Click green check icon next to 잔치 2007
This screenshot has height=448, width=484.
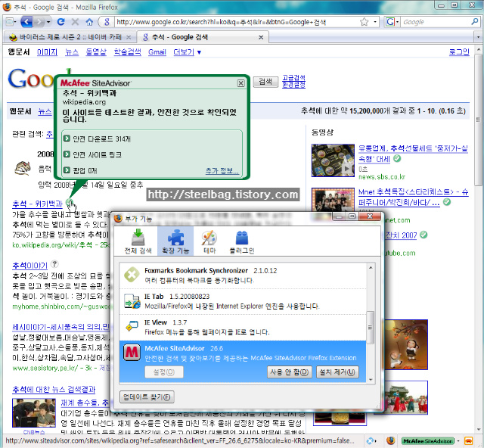coord(423,235)
